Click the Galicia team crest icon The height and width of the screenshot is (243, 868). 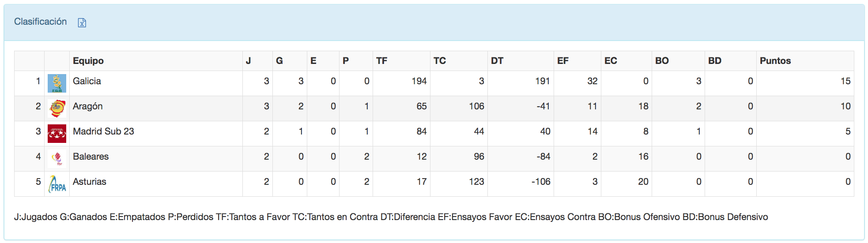57,83
